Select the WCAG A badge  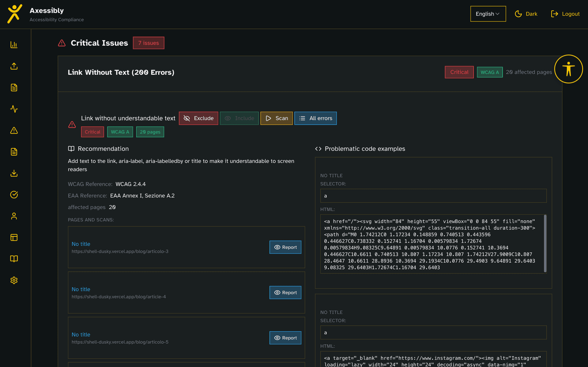(x=120, y=132)
